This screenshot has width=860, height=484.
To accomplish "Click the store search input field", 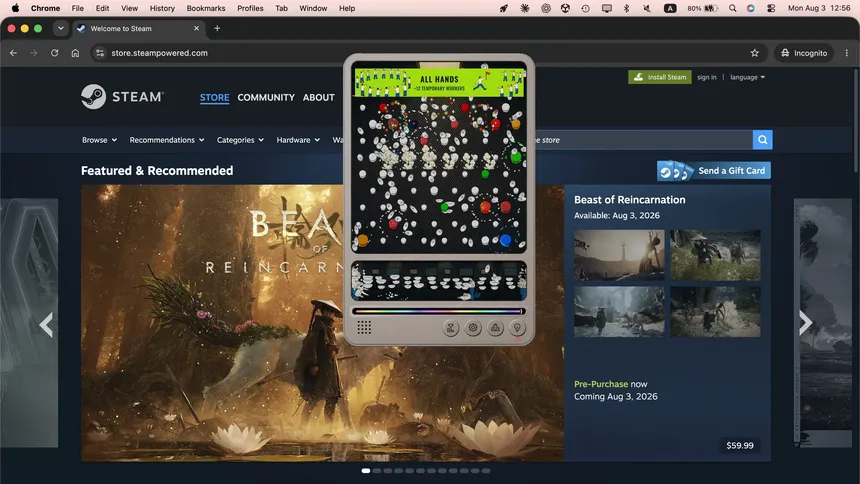I will click(642, 140).
